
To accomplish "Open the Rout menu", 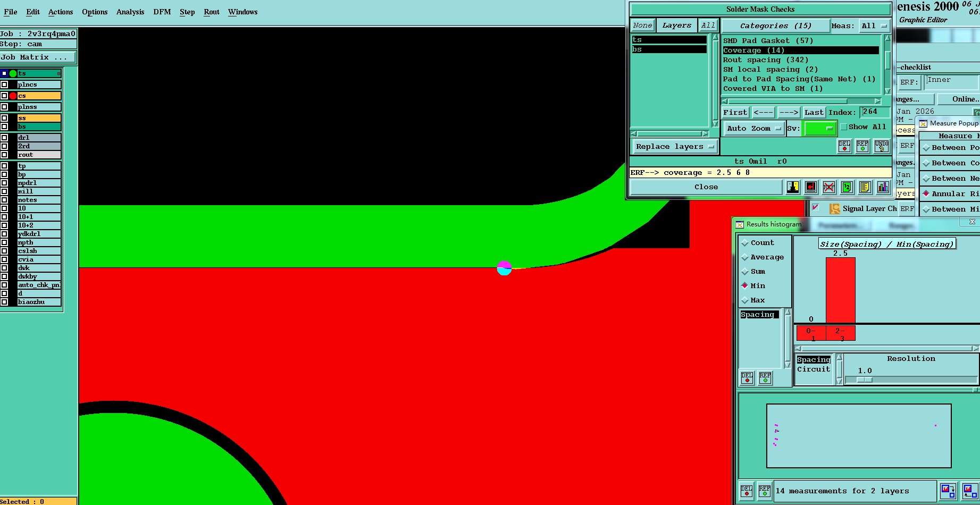I will coord(212,12).
